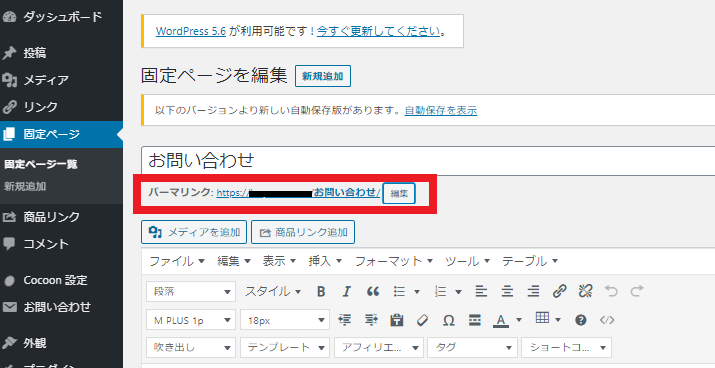
Task: Insert table grid icon
Action: coord(542,318)
